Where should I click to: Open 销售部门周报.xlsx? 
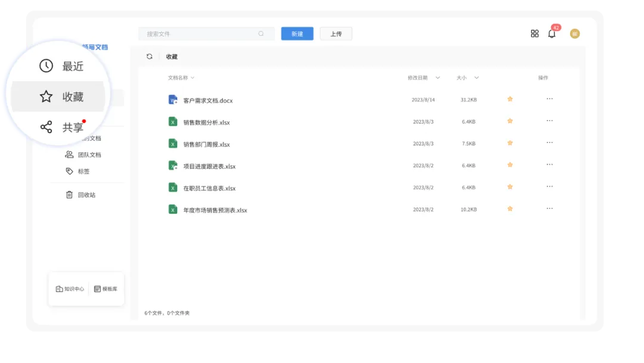coord(206,144)
